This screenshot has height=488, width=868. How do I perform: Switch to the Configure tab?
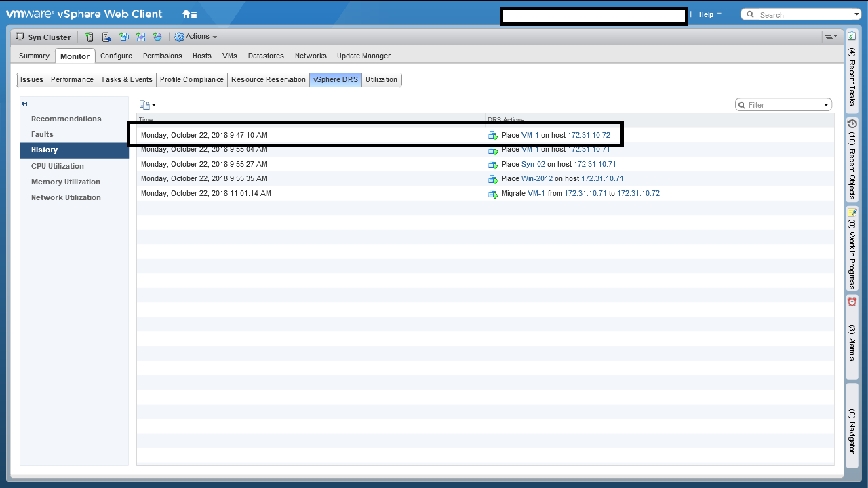pos(116,56)
